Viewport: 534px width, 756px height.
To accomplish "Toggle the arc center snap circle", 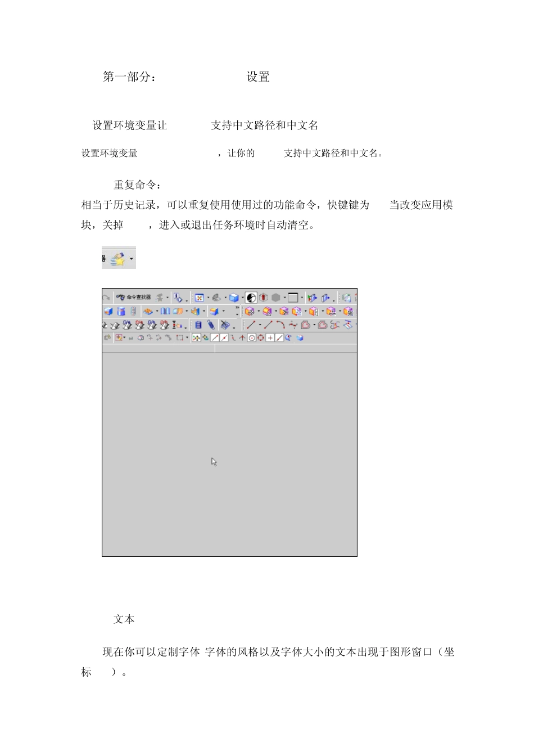I will coord(252,338).
